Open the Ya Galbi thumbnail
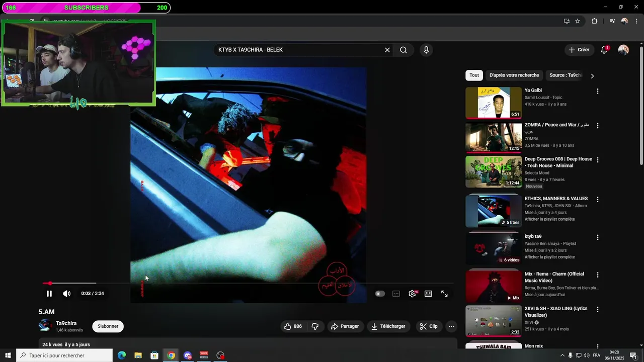644x362 pixels. pyautogui.click(x=494, y=103)
